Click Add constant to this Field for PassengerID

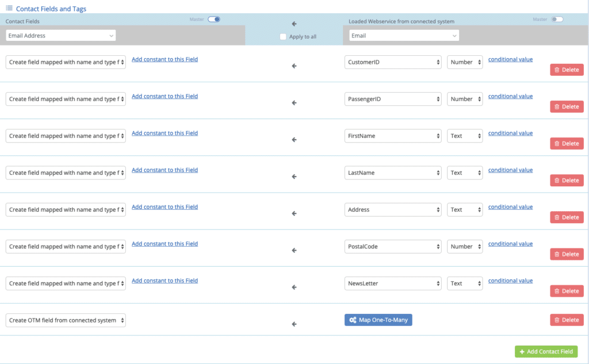click(x=165, y=96)
